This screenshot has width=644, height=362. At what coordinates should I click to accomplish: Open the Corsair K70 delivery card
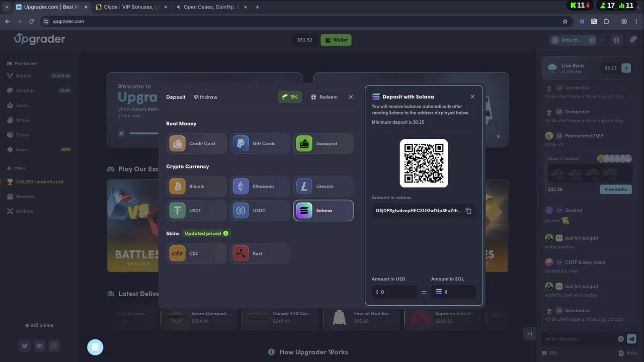(x=280, y=317)
